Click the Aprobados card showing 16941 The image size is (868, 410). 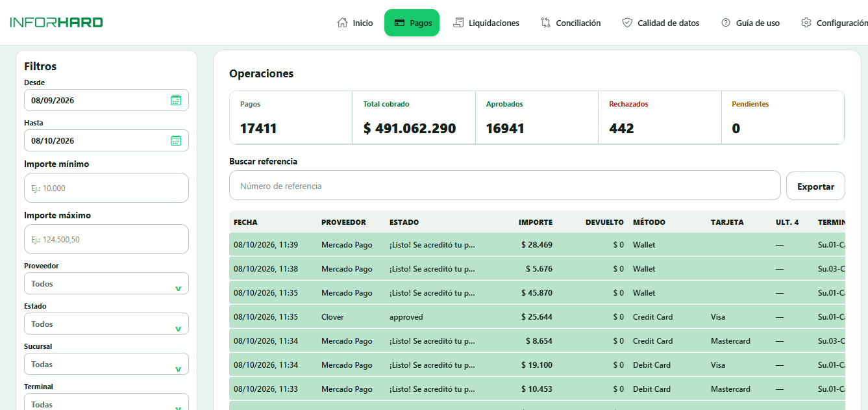point(537,117)
